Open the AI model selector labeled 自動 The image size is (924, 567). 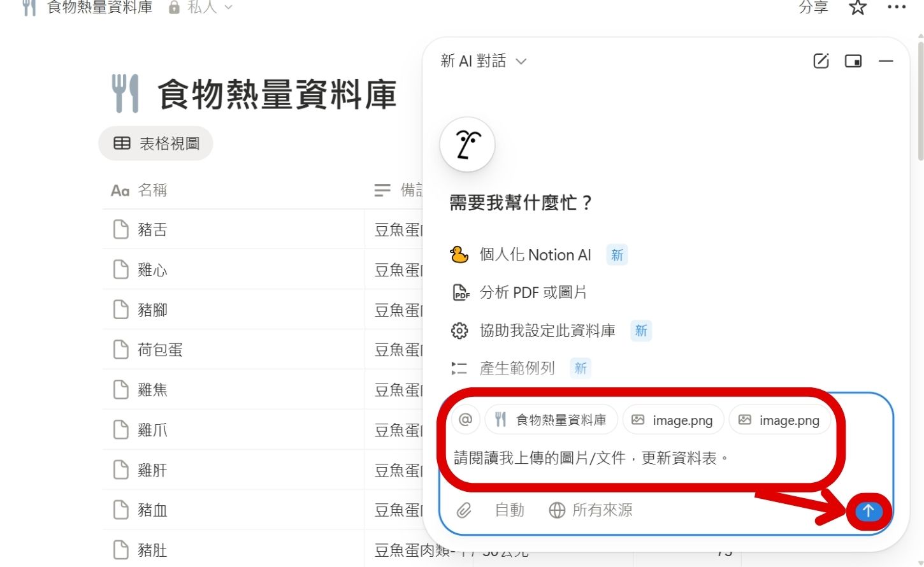click(x=509, y=510)
